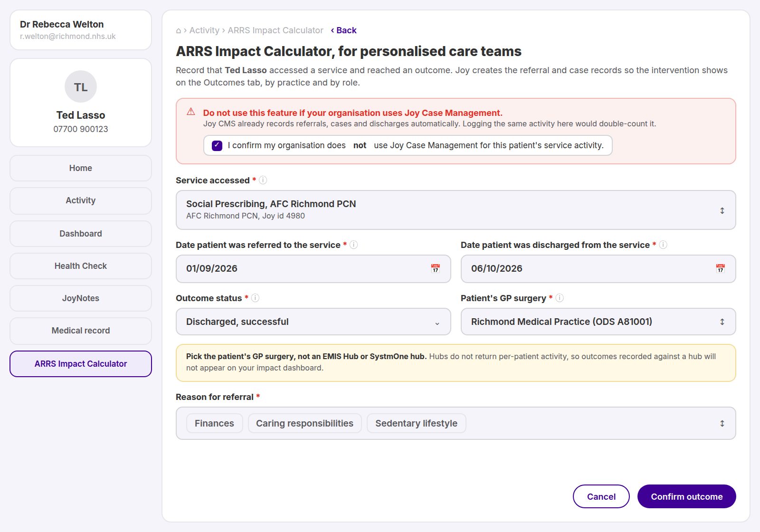
Task: Open info icon next to Service accessed
Action: [263, 180]
